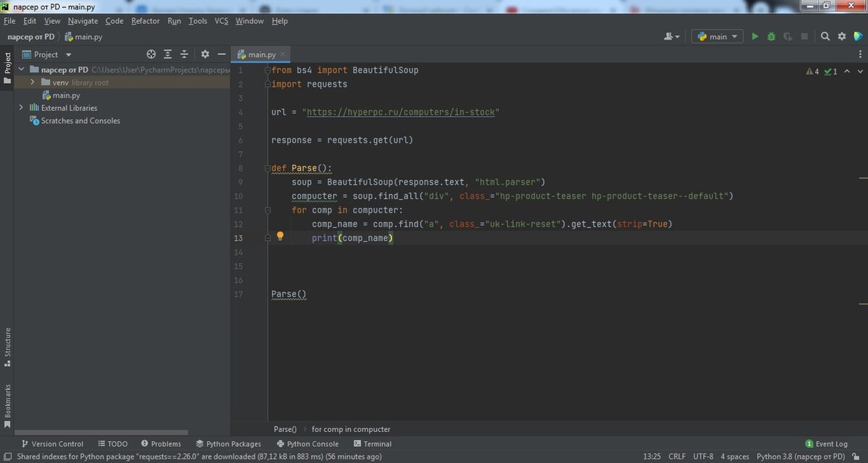Open the Code menu
The width and height of the screenshot is (868, 463).
tap(114, 21)
